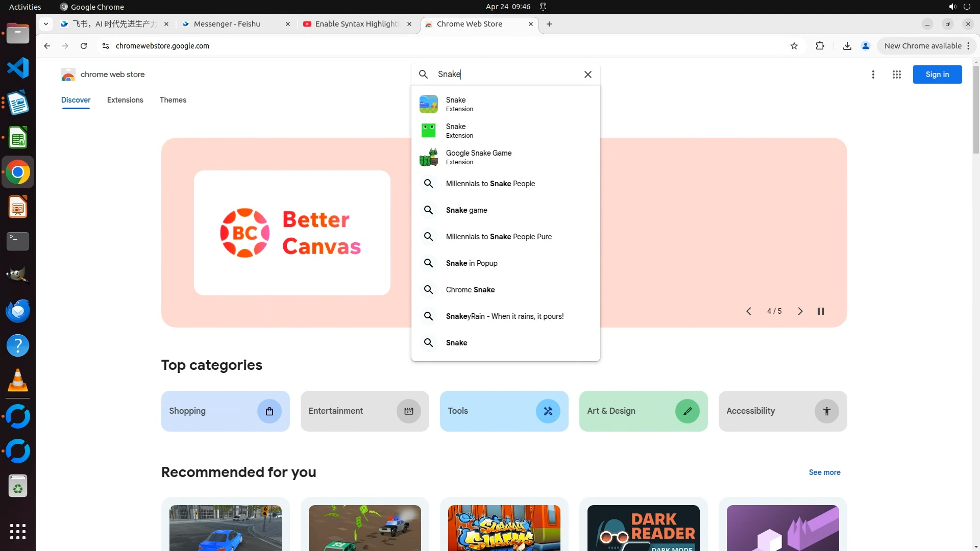
Task: Expand the tab search dropdown arrow
Action: pos(46,24)
